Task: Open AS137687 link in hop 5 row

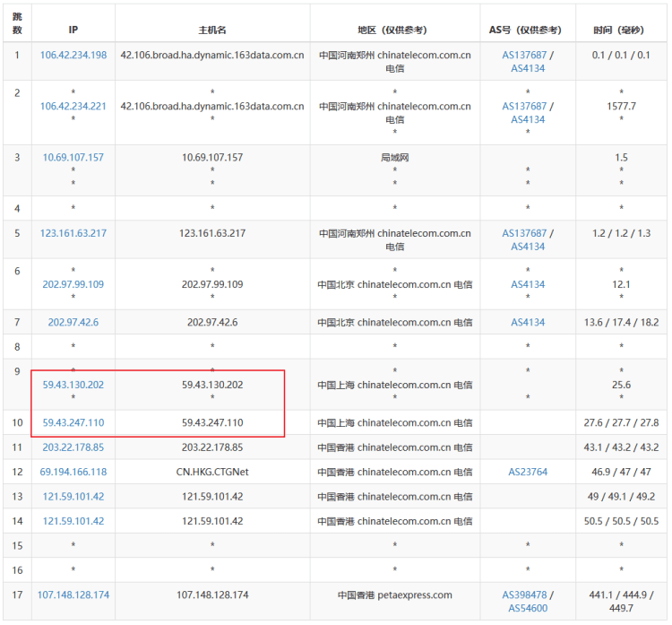Action: click(524, 233)
